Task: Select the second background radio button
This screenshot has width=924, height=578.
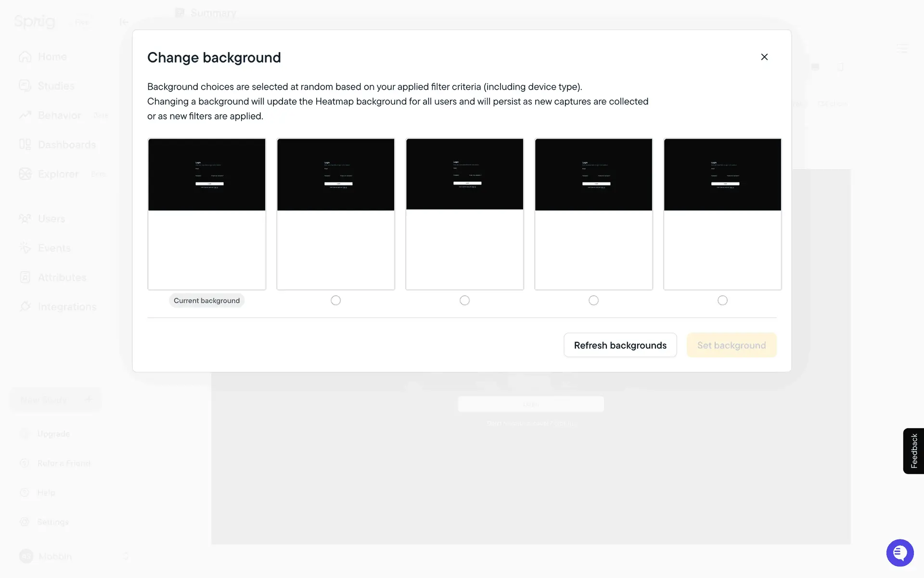Action: coord(336,300)
